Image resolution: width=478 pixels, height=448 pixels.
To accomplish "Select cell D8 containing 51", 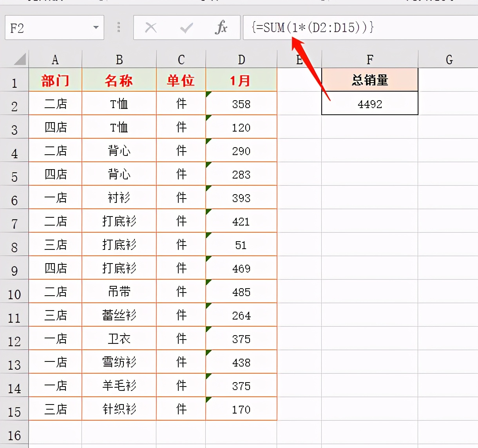I will coord(241,244).
